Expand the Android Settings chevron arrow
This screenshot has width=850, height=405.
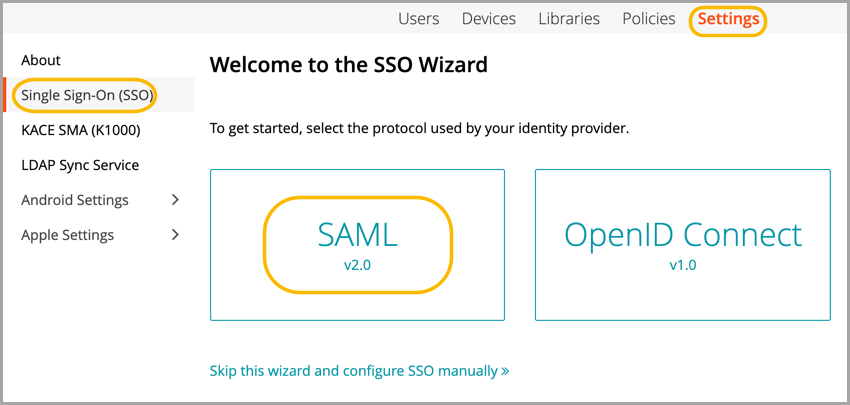tap(176, 200)
